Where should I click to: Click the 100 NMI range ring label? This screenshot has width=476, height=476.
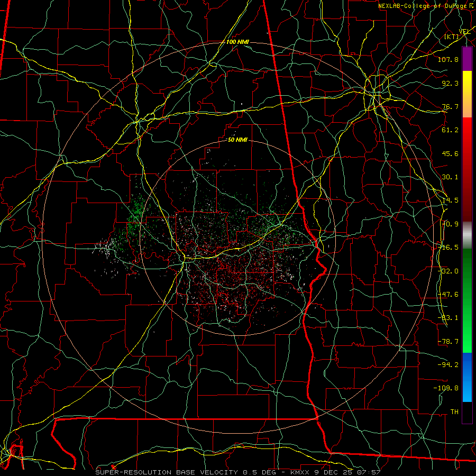237,42
